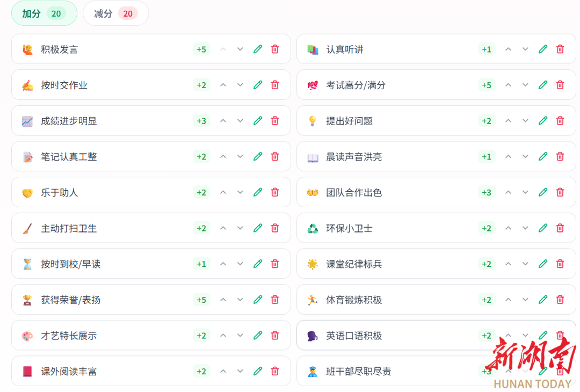This screenshot has height=392, width=580.
Task: Move 按时交作业 up one position
Action: (223, 85)
